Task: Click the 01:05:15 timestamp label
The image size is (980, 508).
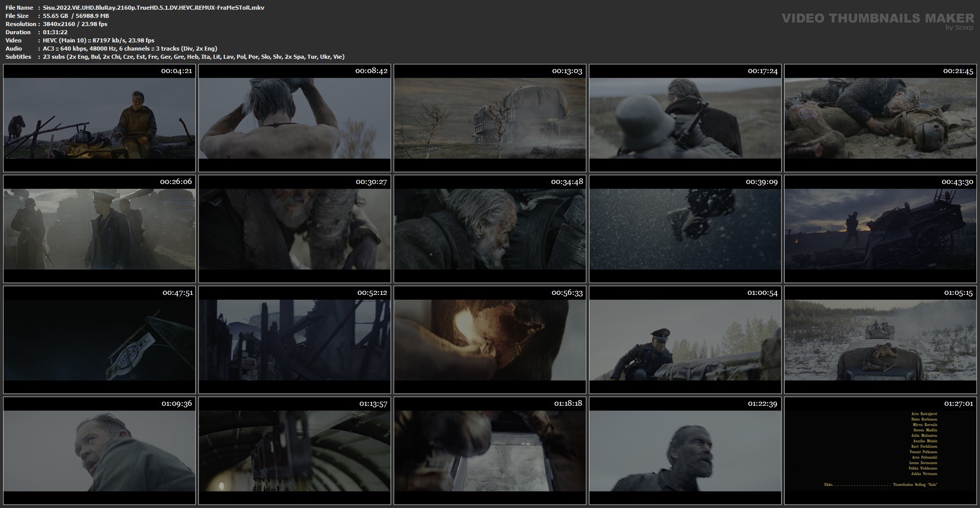Action: click(x=959, y=293)
